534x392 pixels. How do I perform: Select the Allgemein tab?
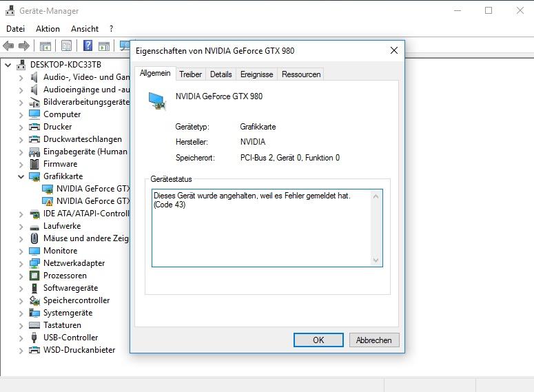point(155,73)
